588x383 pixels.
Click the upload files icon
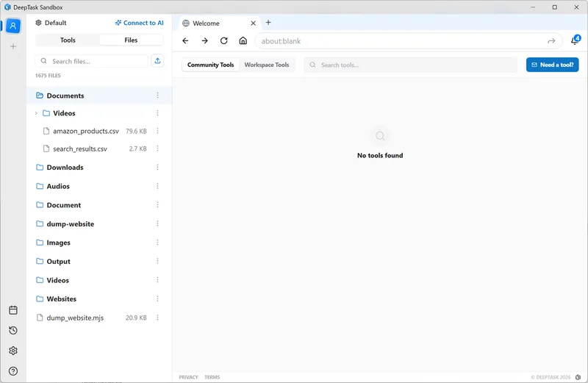(x=157, y=61)
